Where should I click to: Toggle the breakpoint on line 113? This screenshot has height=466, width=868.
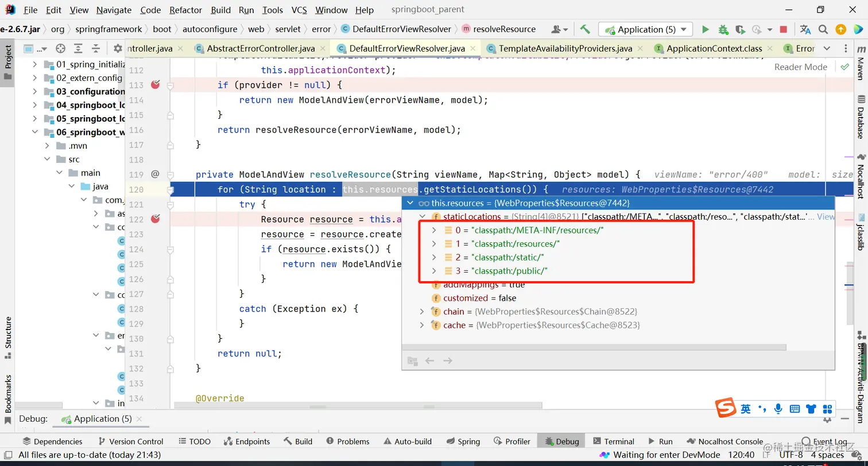tap(155, 84)
